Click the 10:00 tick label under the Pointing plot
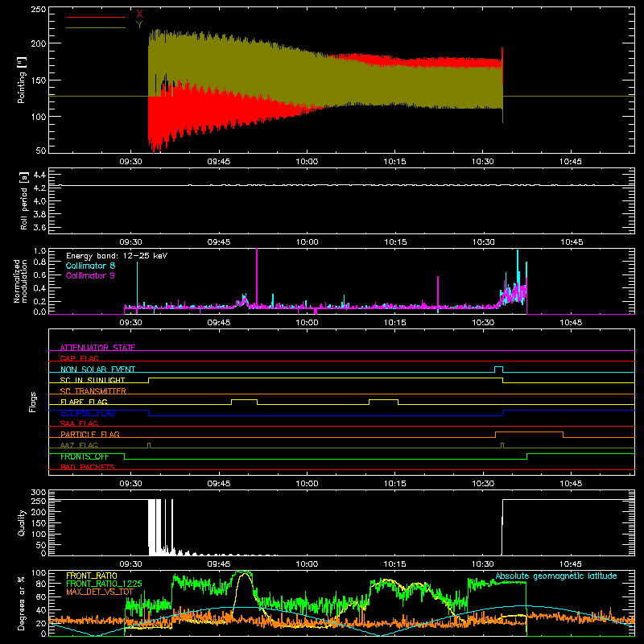The width and height of the screenshot is (644, 644). [x=307, y=162]
